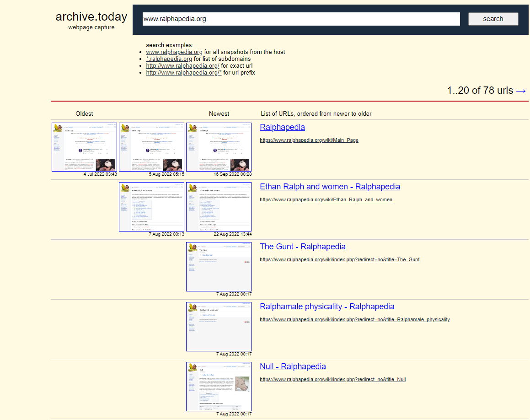Open the http://www.ralphapedia.org/* url prefix link
Image resolution: width=530 pixels, height=420 pixels.
pos(184,73)
